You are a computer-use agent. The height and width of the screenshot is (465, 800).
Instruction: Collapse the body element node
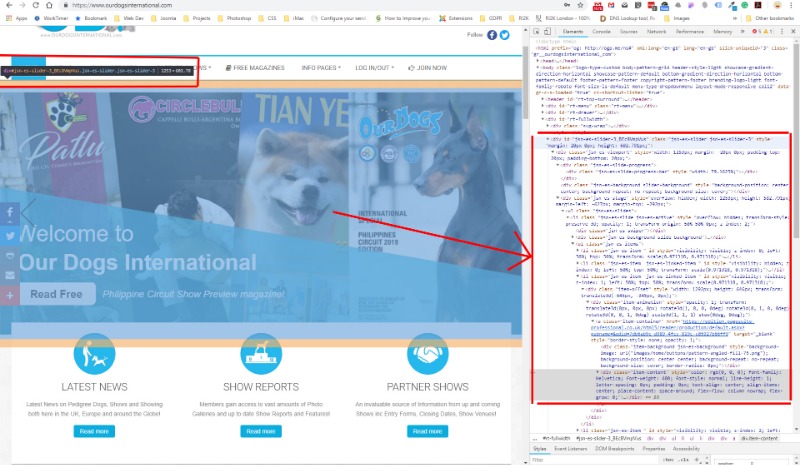(x=537, y=67)
